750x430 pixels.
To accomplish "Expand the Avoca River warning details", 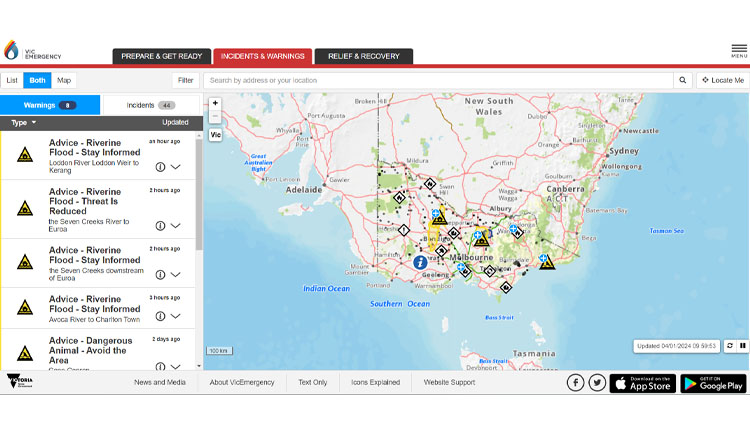I will 176,316.
